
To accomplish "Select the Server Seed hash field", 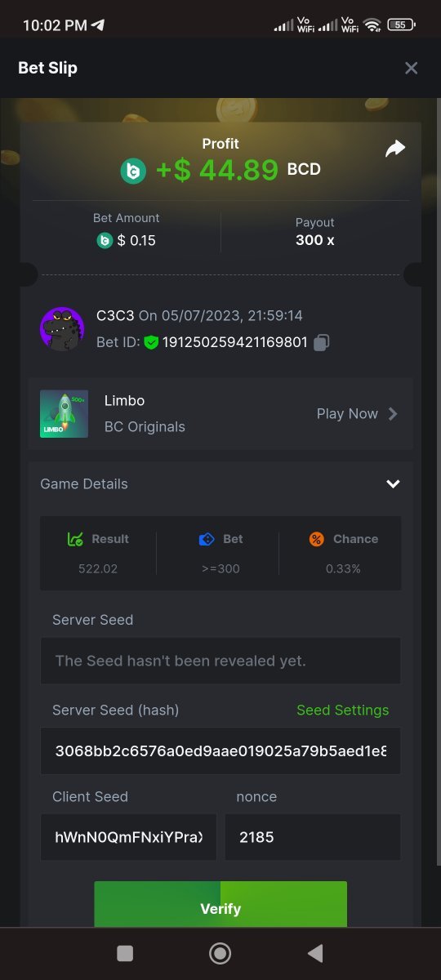I will 220,751.
